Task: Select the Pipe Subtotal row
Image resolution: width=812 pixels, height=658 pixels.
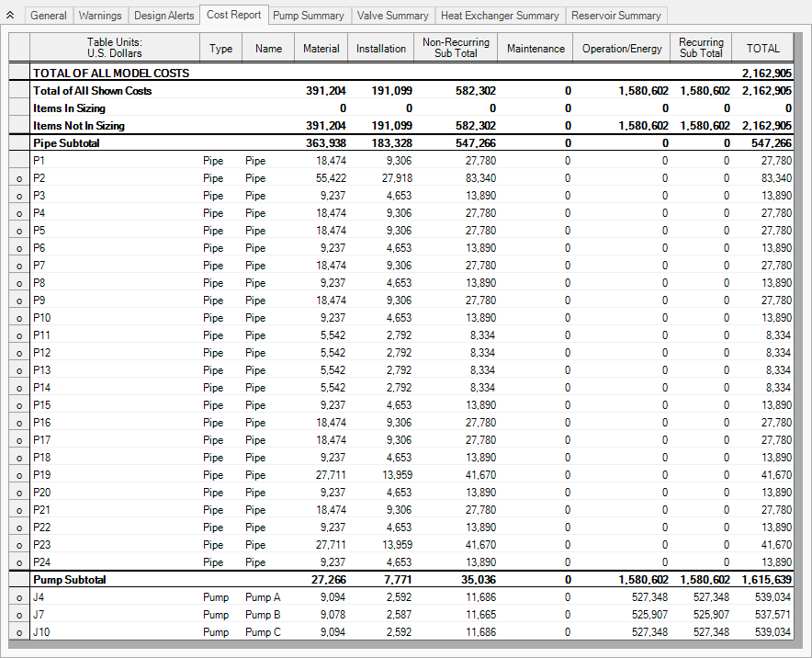Action: [x=400, y=143]
